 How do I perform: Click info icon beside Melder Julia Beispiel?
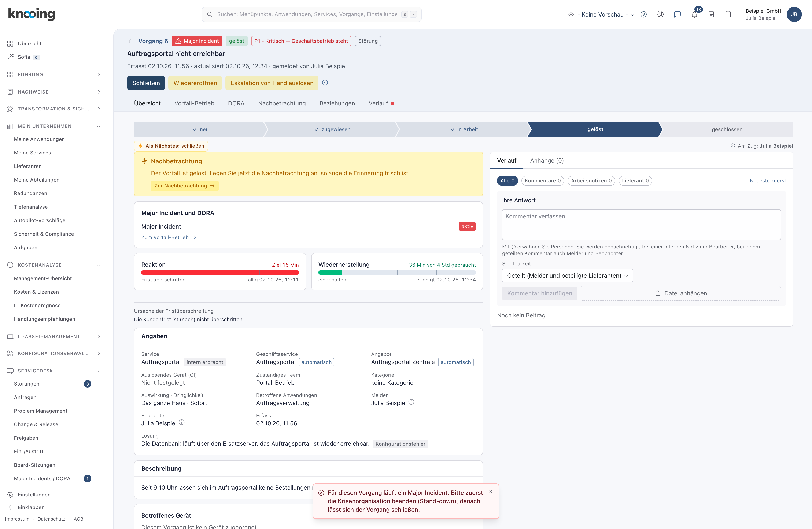coord(411,402)
